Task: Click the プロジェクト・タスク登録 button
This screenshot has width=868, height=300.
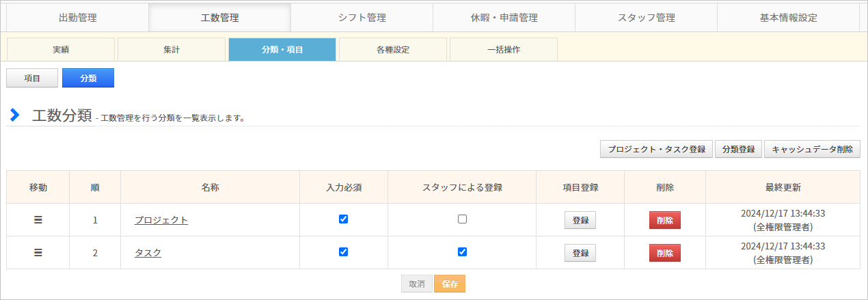Action: [656, 149]
